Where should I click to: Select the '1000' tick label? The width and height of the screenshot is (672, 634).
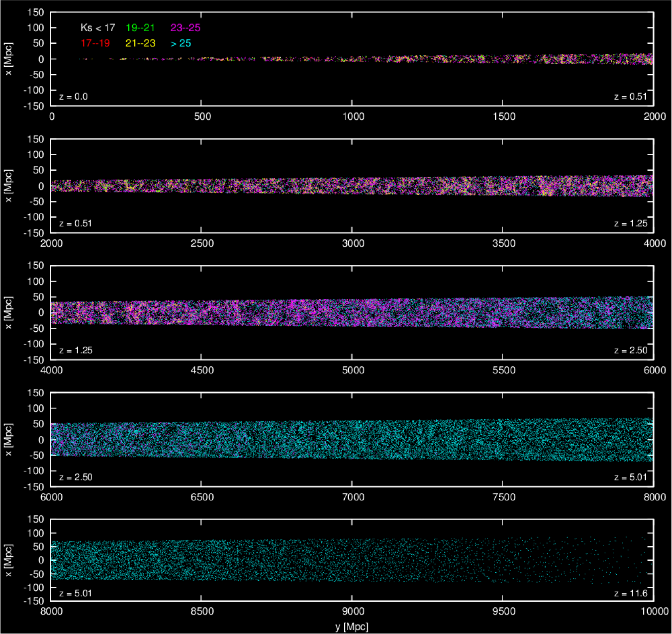(x=353, y=116)
